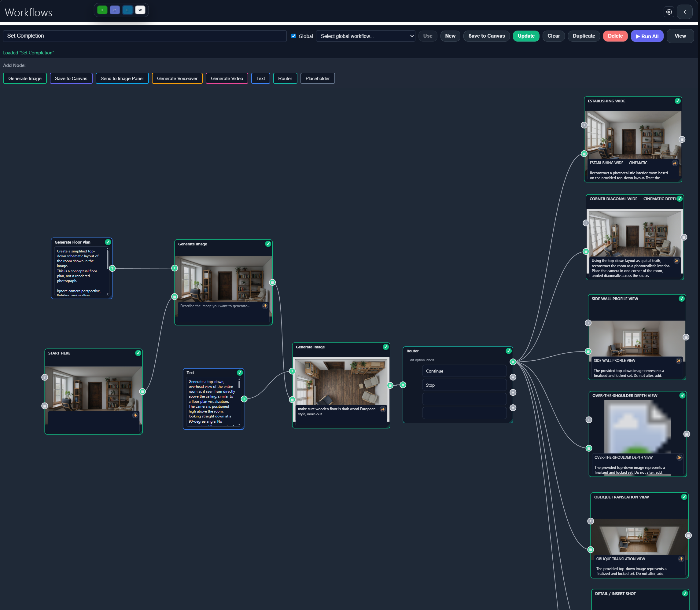
Task: Click the sparkle enhance icon on the Generate Image prompt
Action: click(265, 306)
